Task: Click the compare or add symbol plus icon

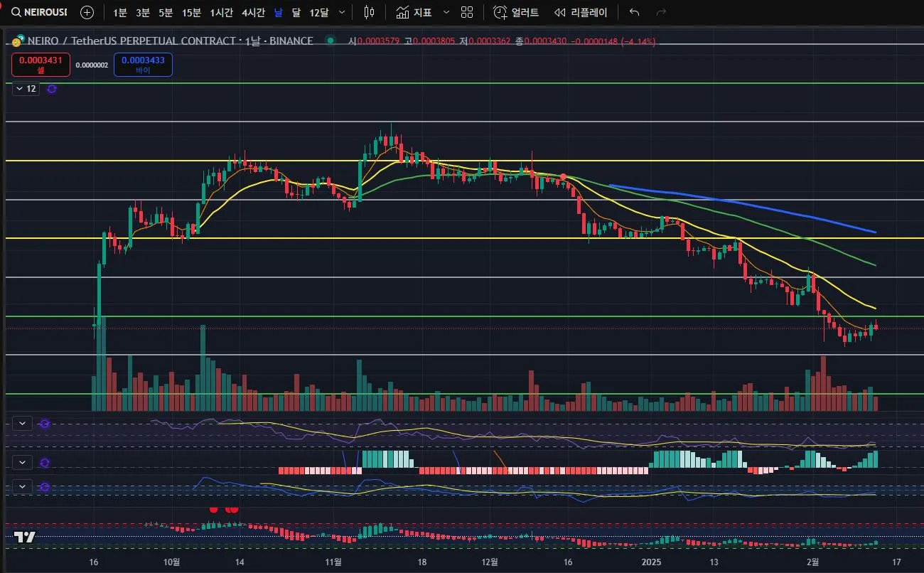Action: (87, 12)
